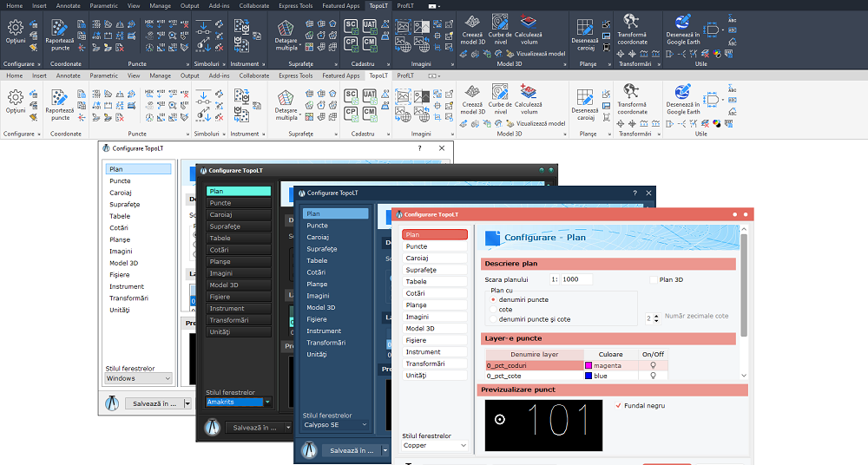Click Vizualizează model in the dark ribbon
This screenshot has height=465, width=868.
click(535, 54)
